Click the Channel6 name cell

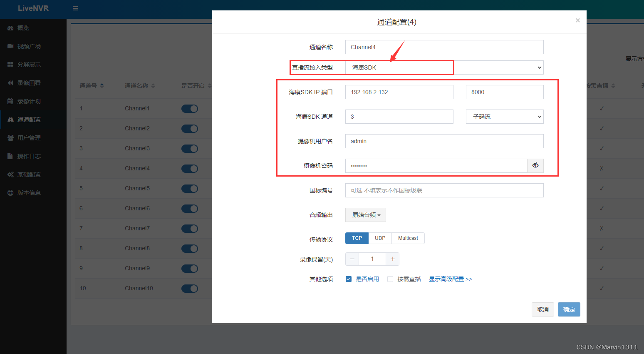point(137,208)
